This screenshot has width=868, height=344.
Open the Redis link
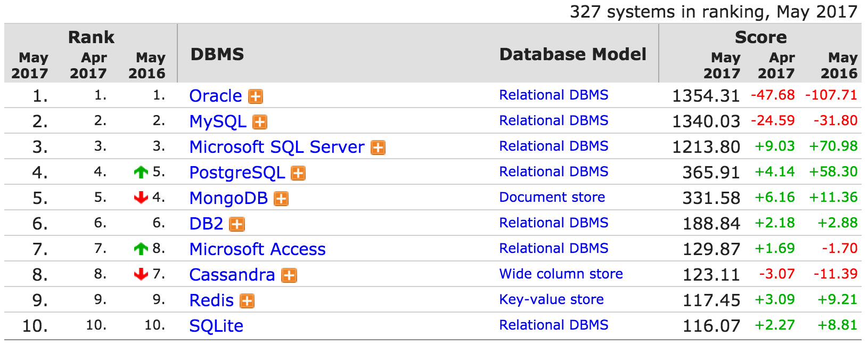[212, 300]
